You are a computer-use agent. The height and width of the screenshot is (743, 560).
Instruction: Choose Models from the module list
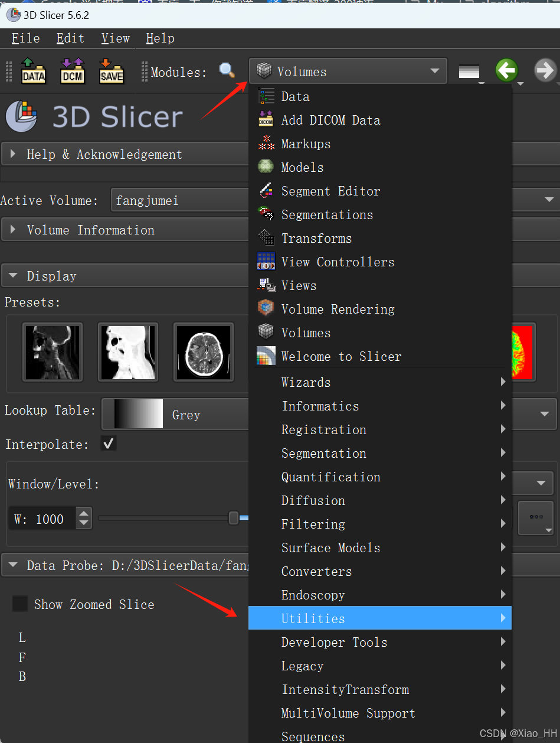(380, 167)
